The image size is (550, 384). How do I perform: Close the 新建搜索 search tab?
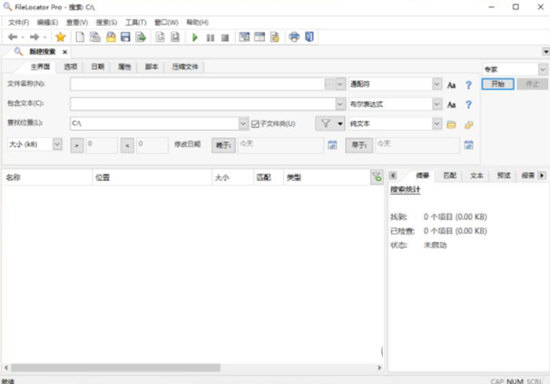[65, 52]
